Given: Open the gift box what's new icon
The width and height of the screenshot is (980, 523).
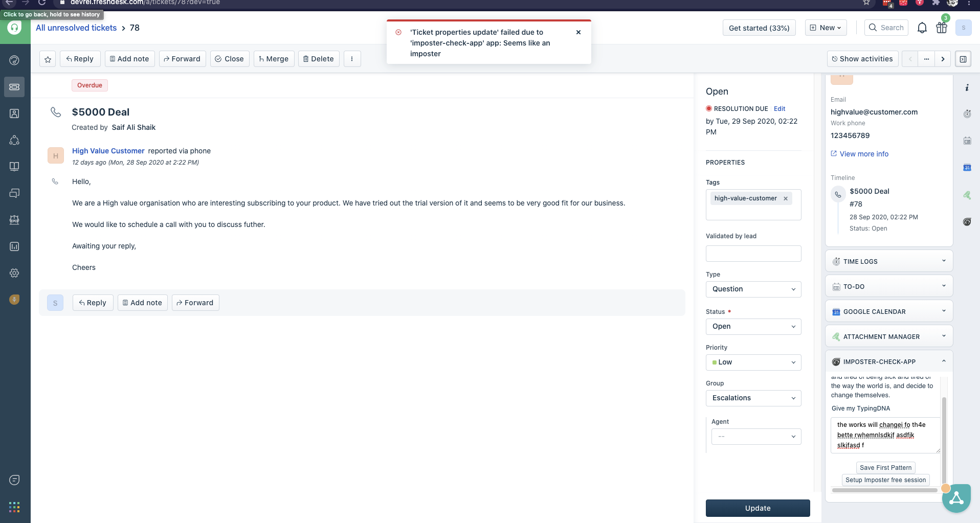Looking at the screenshot, I should click(x=942, y=28).
